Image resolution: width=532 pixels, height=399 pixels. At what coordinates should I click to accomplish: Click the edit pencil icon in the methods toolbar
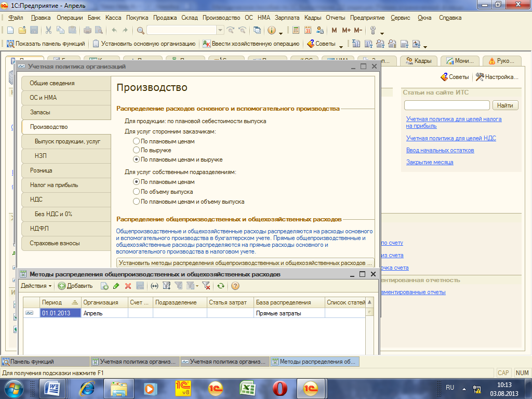click(116, 286)
